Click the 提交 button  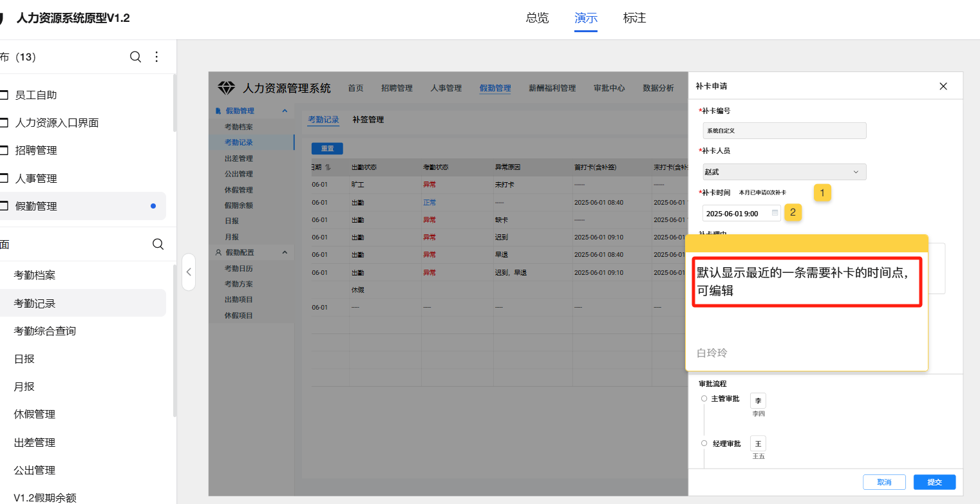934,482
